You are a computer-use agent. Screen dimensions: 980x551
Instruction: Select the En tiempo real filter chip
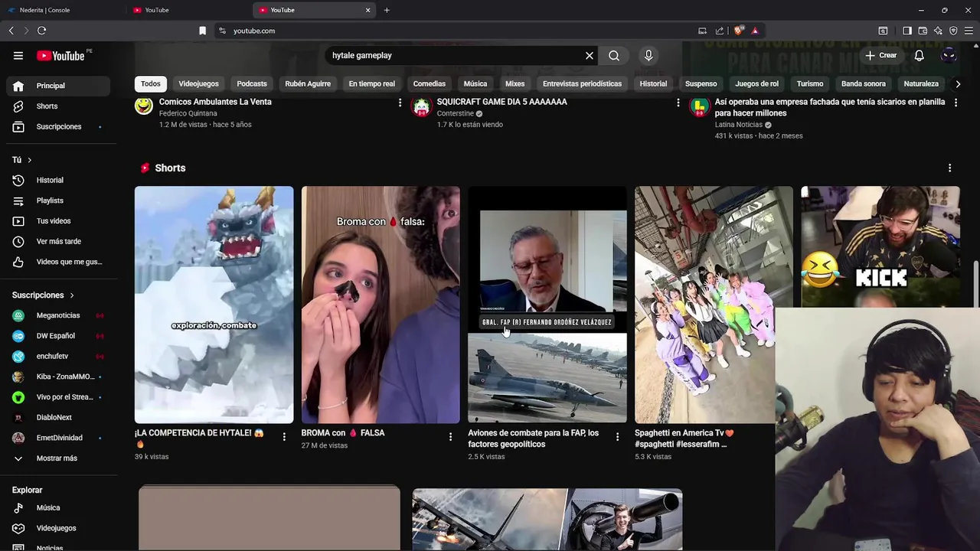(371, 83)
